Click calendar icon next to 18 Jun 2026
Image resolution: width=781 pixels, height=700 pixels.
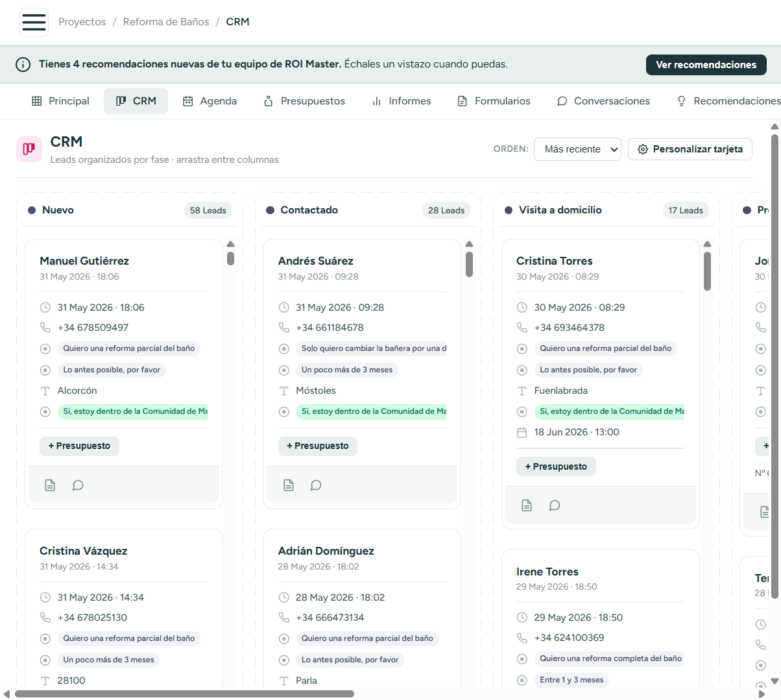click(x=522, y=432)
